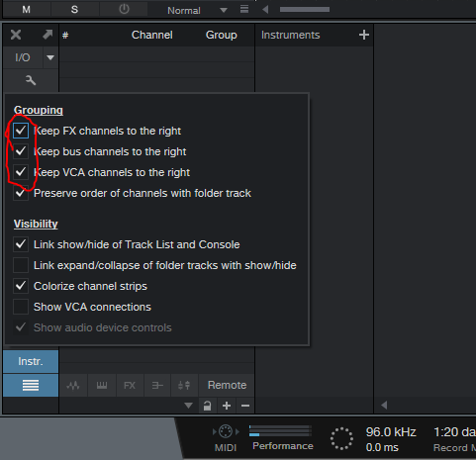Add a scene with plus button
This screenshot has width=476, height=460.
coord(227,406)
